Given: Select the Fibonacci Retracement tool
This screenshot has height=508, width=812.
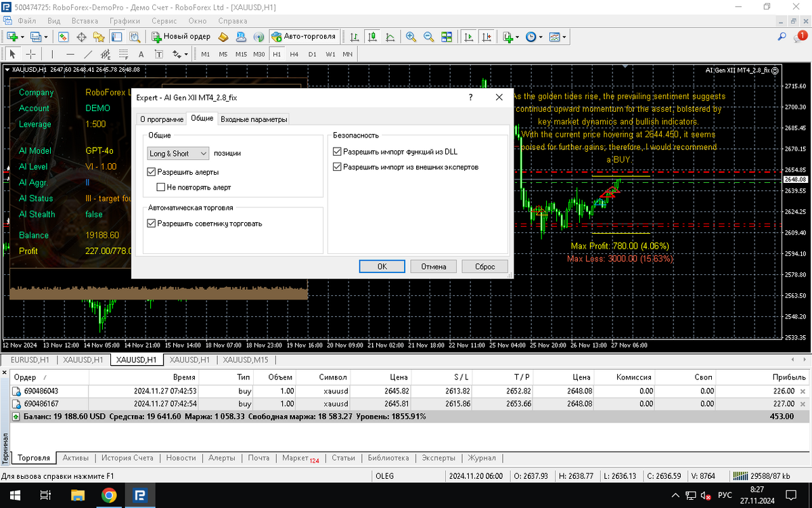Looking at the screenshot, I should pyautogui.click(x=123, y=54).
